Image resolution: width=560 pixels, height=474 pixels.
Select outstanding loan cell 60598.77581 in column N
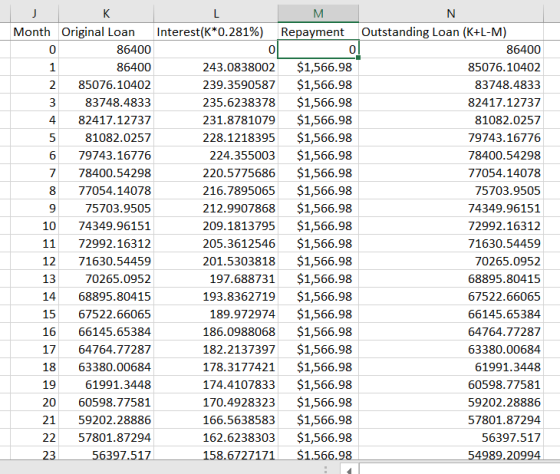pos(451,385)
